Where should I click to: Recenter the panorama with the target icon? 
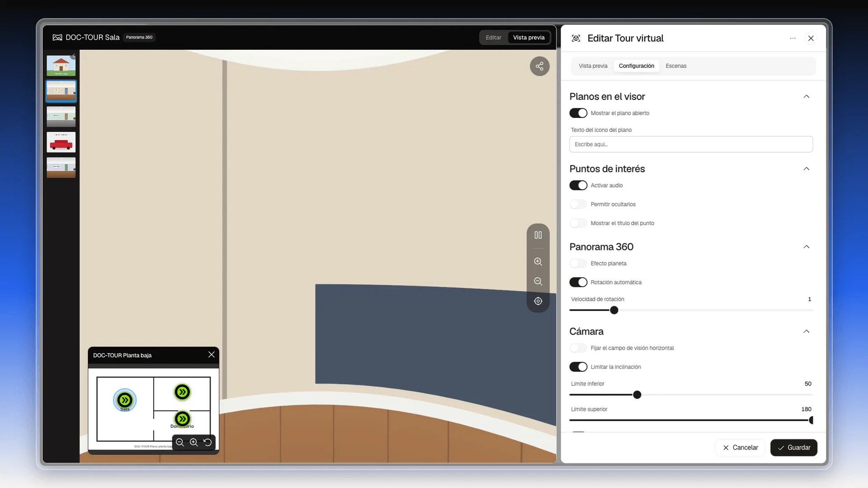click(x=538, y=301)
